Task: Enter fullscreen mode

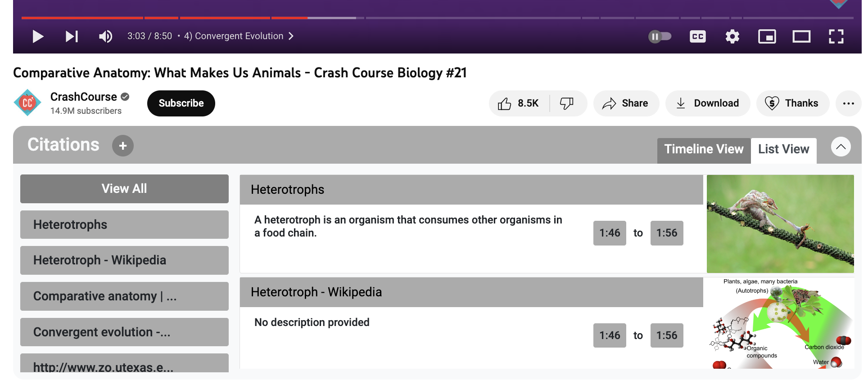Action: (x=836, y=36)
